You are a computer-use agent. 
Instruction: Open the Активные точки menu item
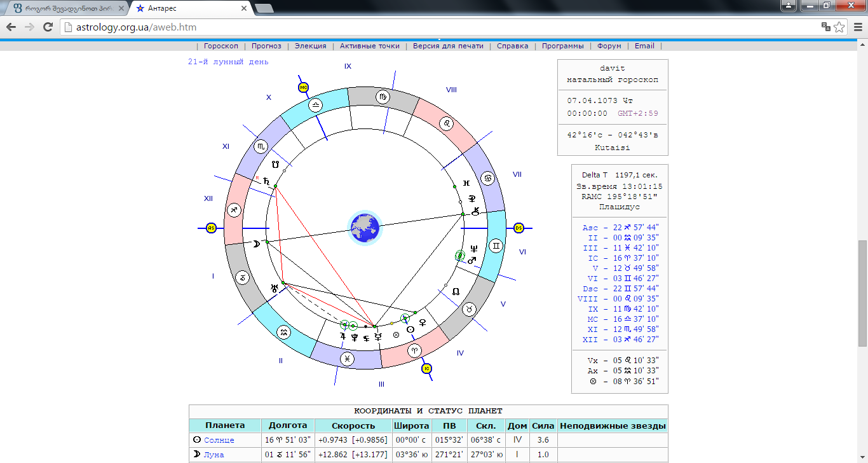coord(370,46)
